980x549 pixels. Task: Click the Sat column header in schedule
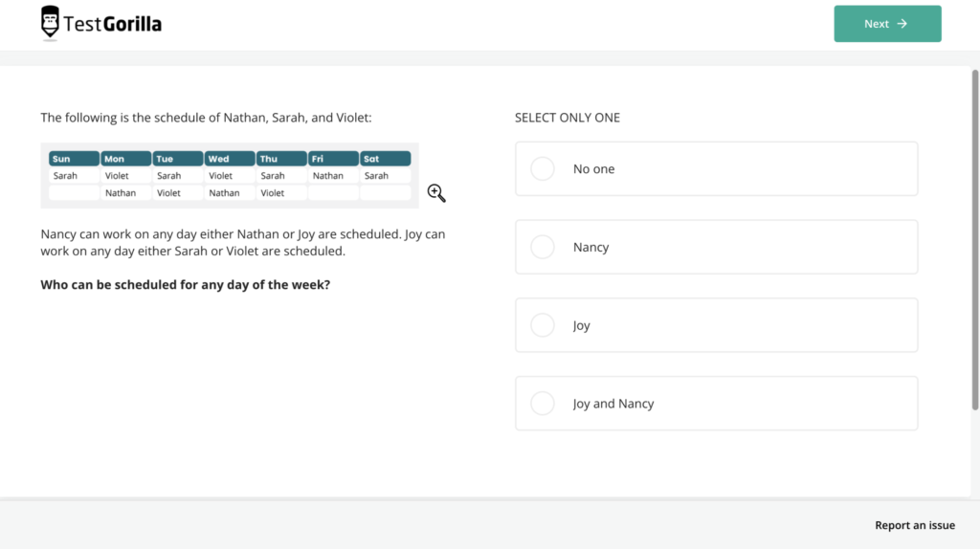click(385, 159)
